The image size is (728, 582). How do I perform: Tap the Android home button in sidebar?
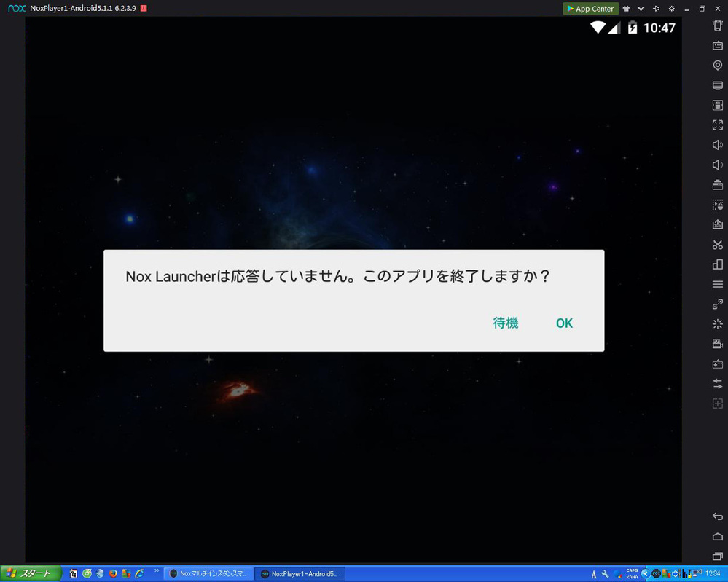(717, 537)
